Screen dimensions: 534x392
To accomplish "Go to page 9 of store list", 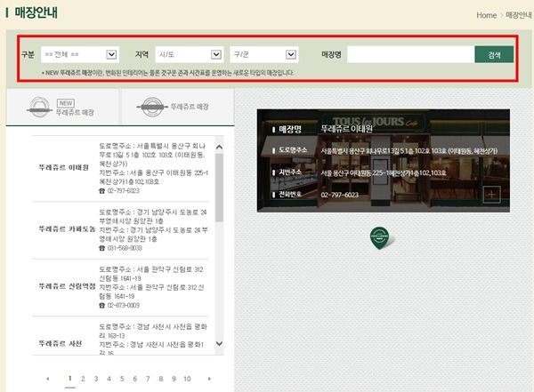I will [x=174, y=379].
